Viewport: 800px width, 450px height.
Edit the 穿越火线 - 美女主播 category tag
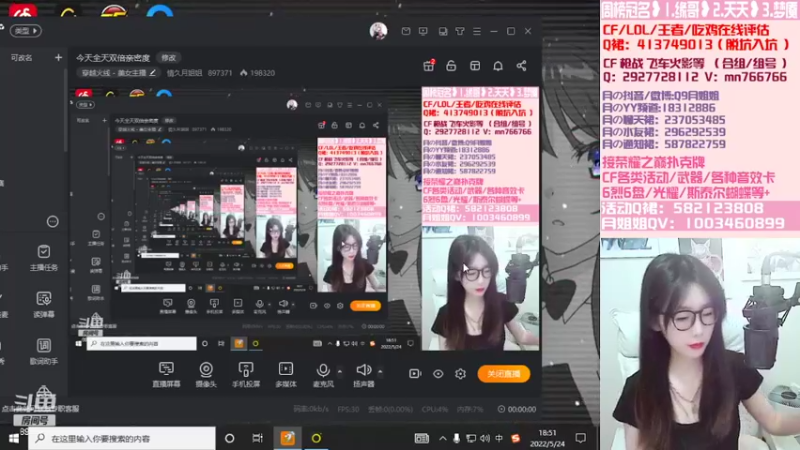(x=119, y=73)
